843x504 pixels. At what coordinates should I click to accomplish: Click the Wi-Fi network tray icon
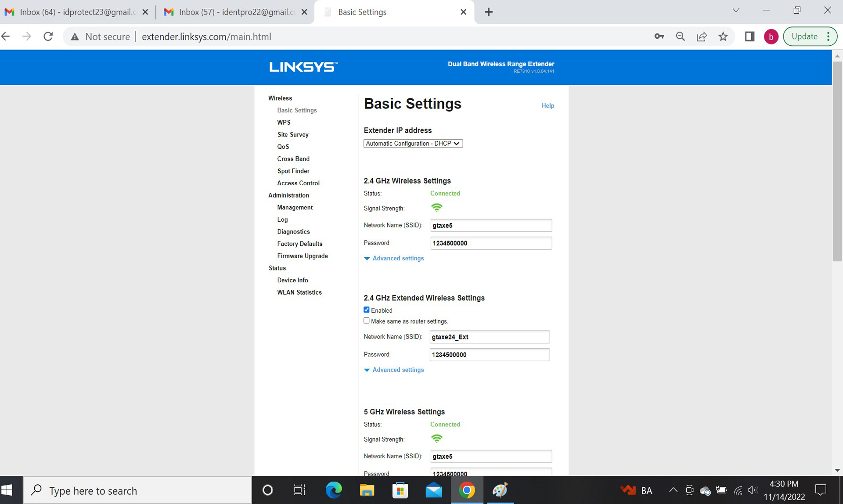[x=738, y=490]
